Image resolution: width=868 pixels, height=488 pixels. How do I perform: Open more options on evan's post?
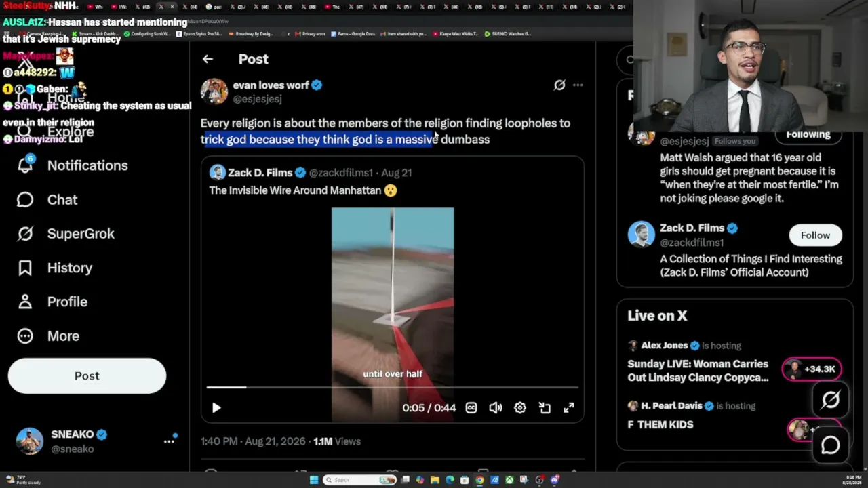click(578, 85)
